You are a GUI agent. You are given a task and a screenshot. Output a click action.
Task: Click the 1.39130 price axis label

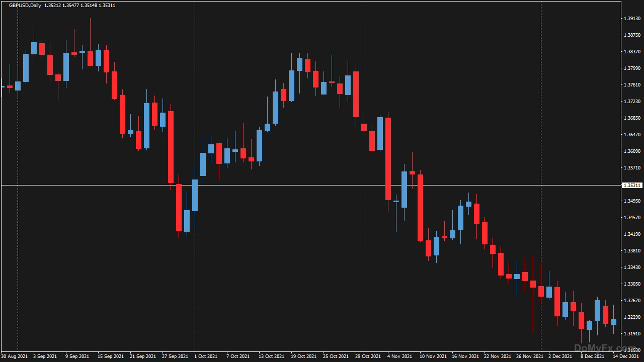[632, 19]
